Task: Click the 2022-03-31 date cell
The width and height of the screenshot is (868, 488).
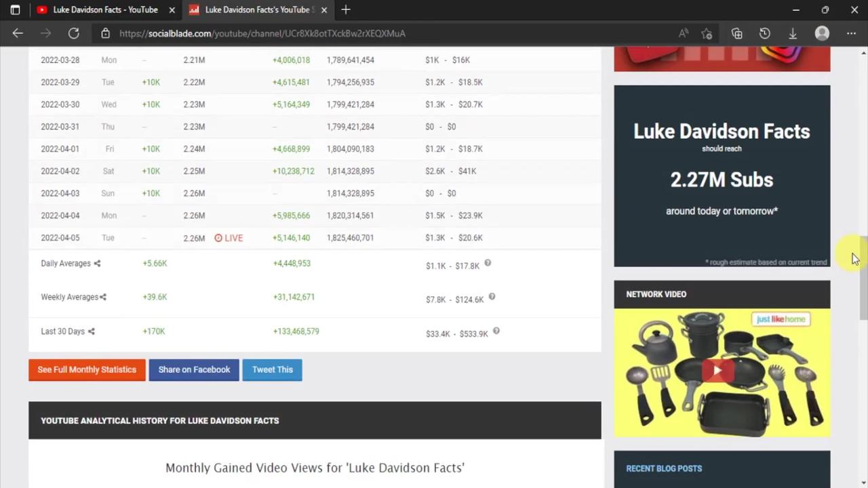Action: click(x=60, y=127)
